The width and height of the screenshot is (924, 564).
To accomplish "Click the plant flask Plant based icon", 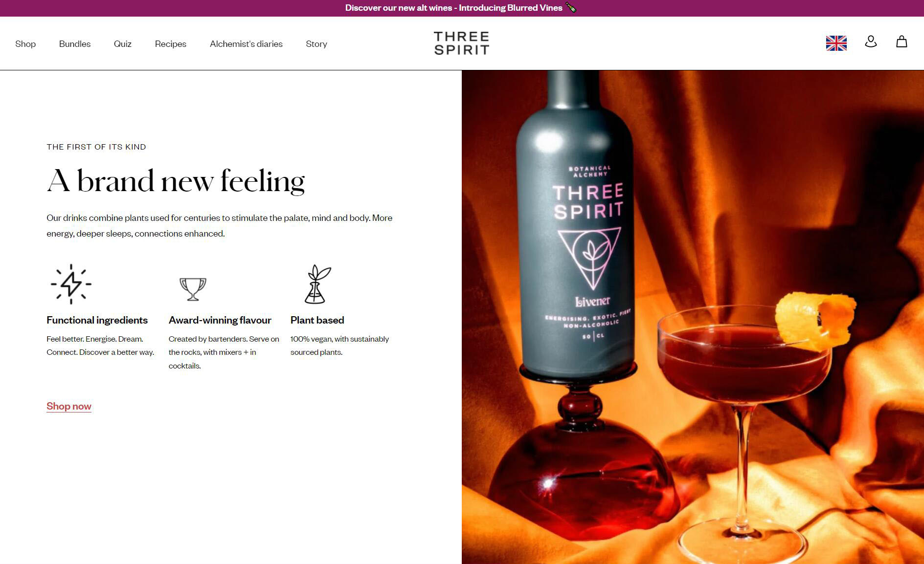I will pos(317,284).
